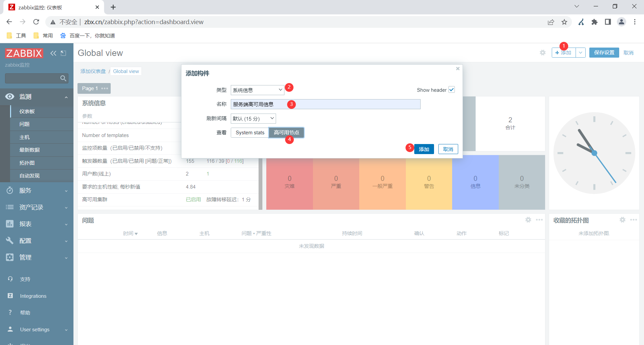Viewport: 644px width, 345px height.
Task: Open 问题 widget gear settings
Action: (x=528, y=220)
